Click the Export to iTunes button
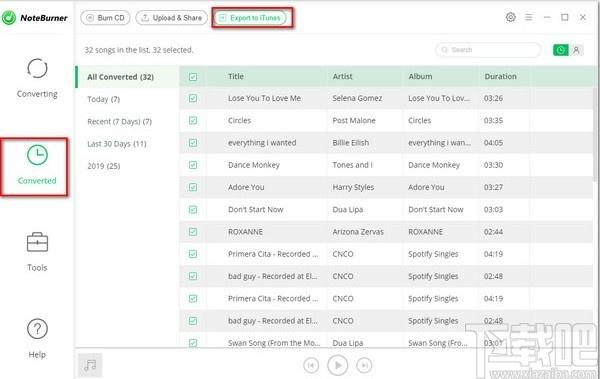 coord(250,18)
